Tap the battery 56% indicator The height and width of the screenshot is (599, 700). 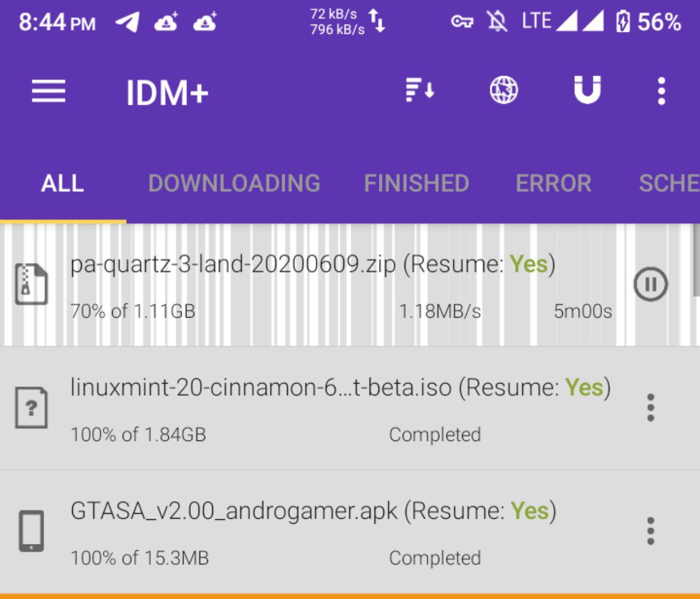tap(649, 22)
